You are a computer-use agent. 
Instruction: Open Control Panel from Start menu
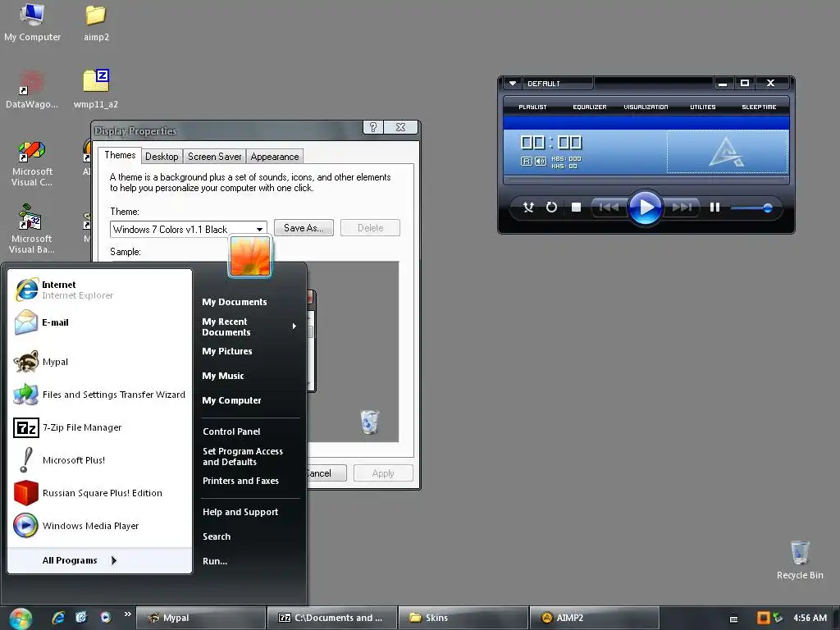[231, 431]
